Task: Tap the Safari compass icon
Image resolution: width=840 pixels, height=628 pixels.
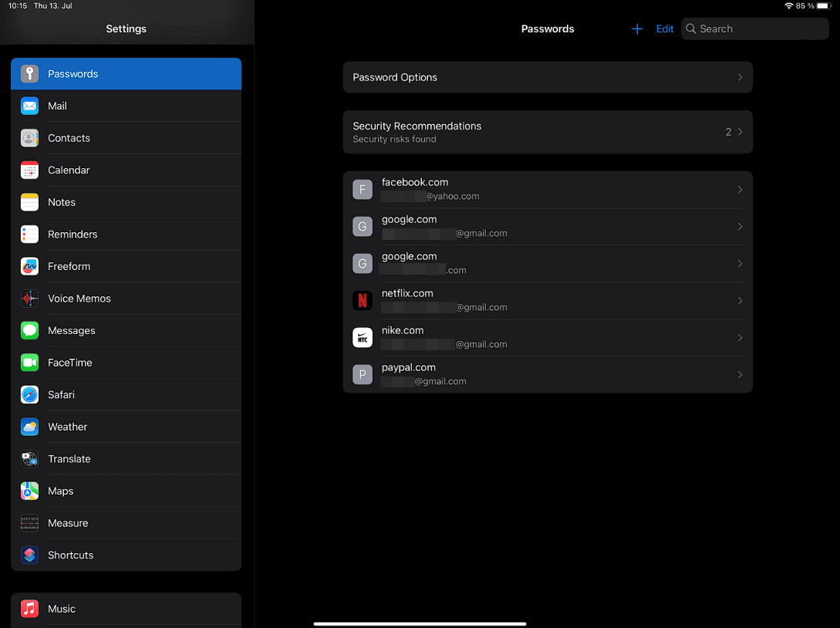Action: (29, 395)
